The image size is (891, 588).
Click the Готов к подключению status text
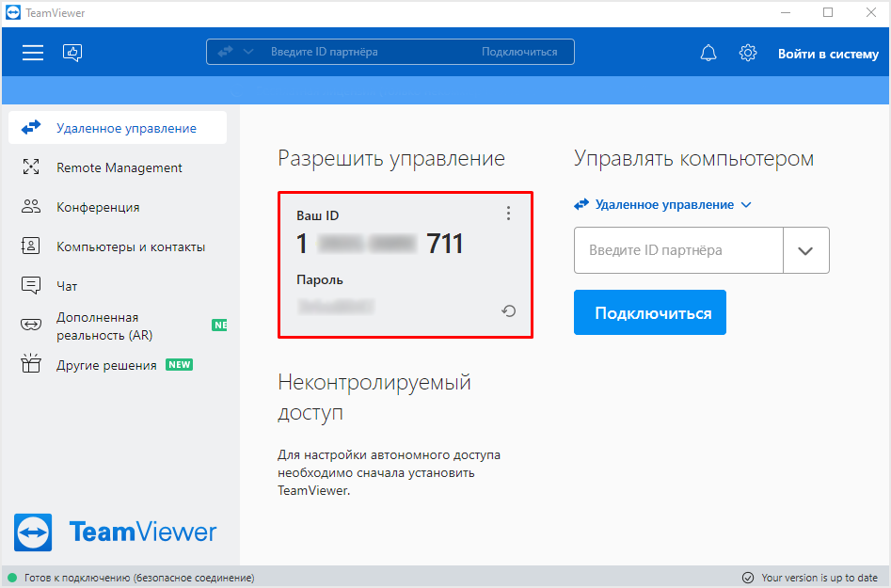(139, 578)
